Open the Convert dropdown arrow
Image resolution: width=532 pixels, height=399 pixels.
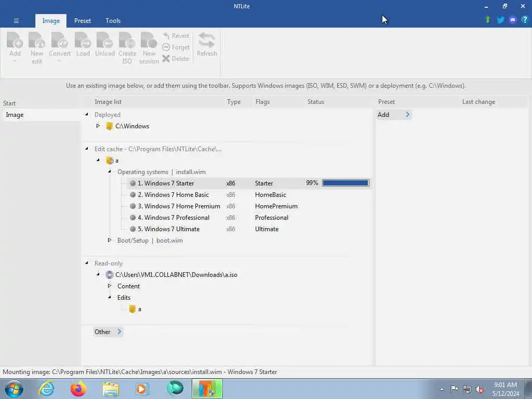click(59, 61)
